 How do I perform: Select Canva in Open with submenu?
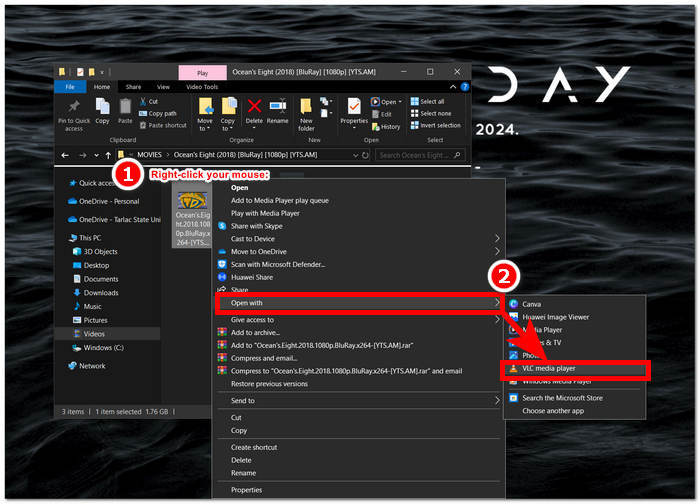[575, 304]
